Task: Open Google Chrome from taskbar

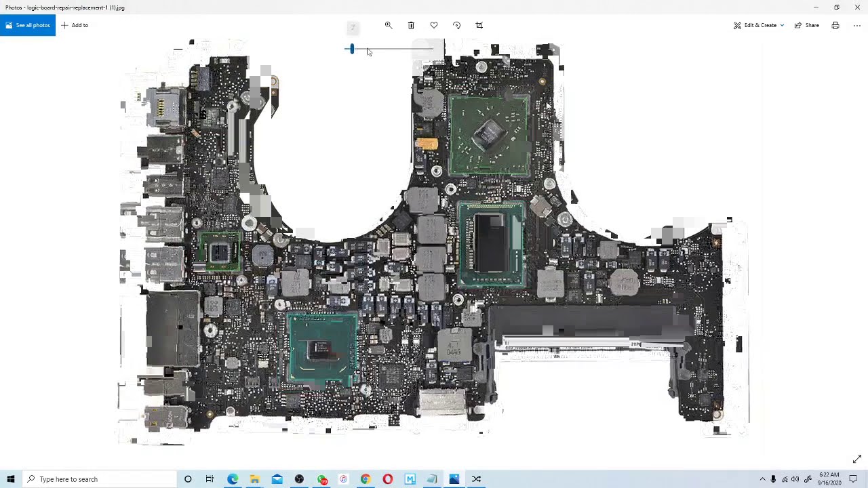Action: pos(366,479)
